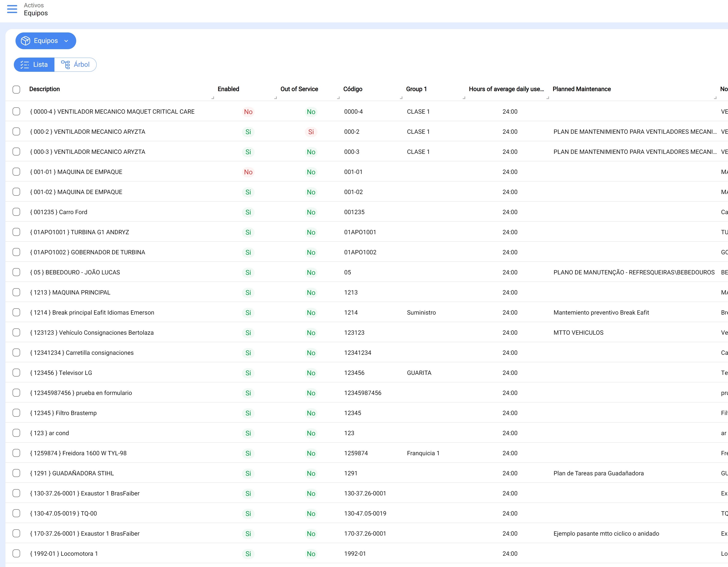Open { 1291 } GUADAÑADORA STIHL row
This screenshot has height=567, width=728.
[72, 473]
